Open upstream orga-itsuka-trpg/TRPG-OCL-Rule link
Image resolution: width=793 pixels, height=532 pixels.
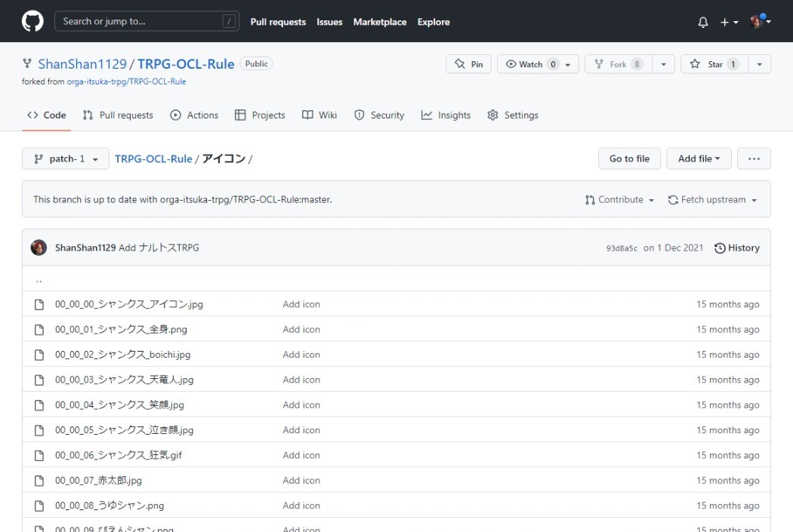point(126,81)
